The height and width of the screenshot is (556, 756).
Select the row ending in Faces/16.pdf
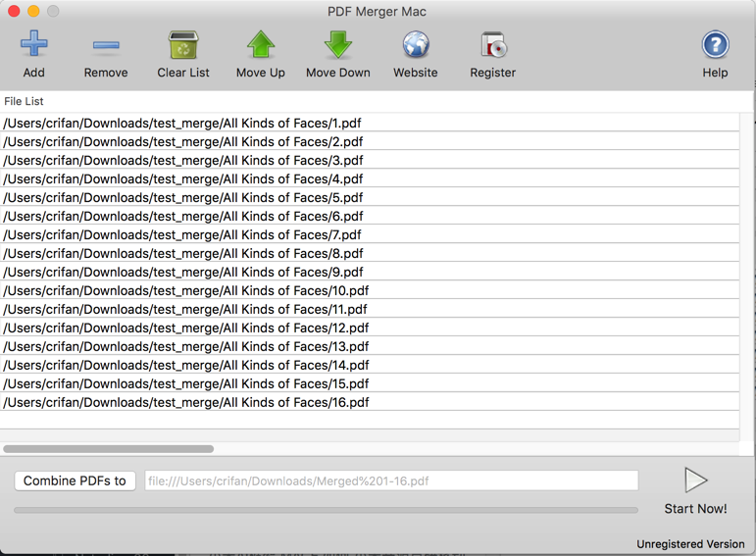tap(370, 402)
